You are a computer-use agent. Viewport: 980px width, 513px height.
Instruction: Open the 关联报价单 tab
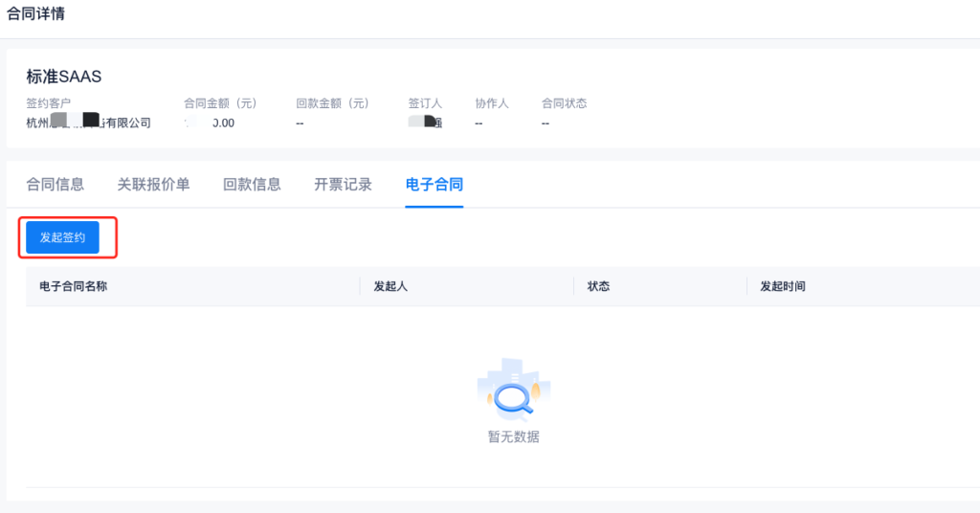coord(153,185)
